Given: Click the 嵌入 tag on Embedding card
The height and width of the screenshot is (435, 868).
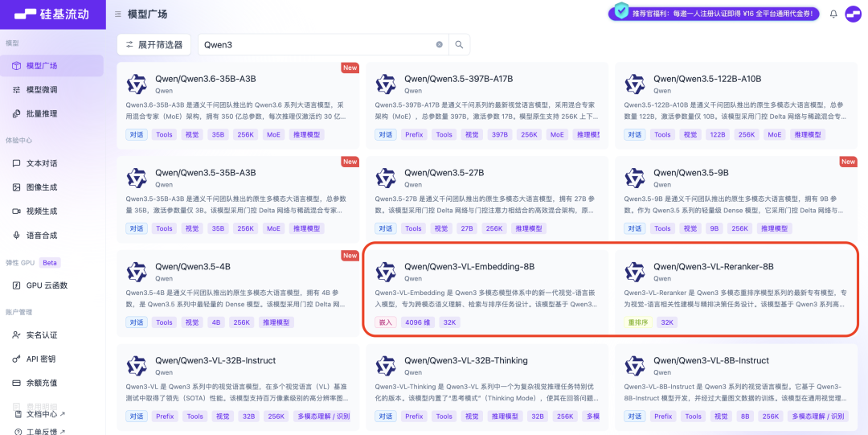Looking at the screenshot, I should pyautogui.click(x=386, y=322).
